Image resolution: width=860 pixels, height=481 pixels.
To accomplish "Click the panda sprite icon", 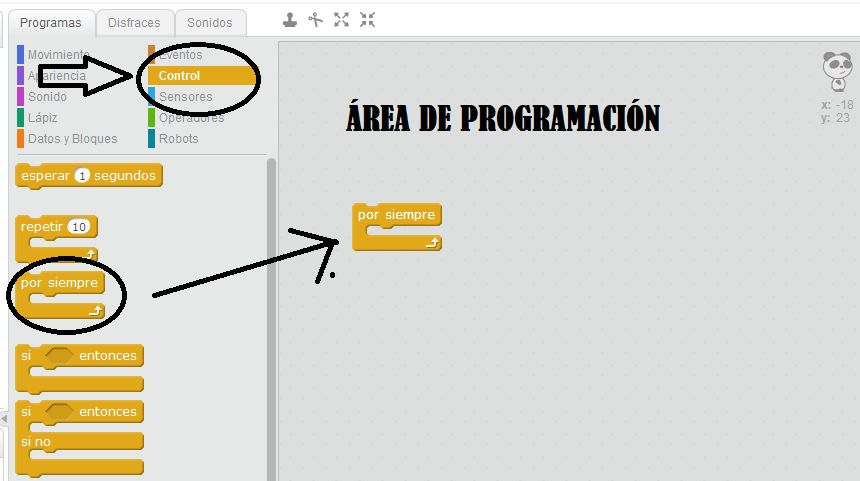I will (x=836, y=72).
